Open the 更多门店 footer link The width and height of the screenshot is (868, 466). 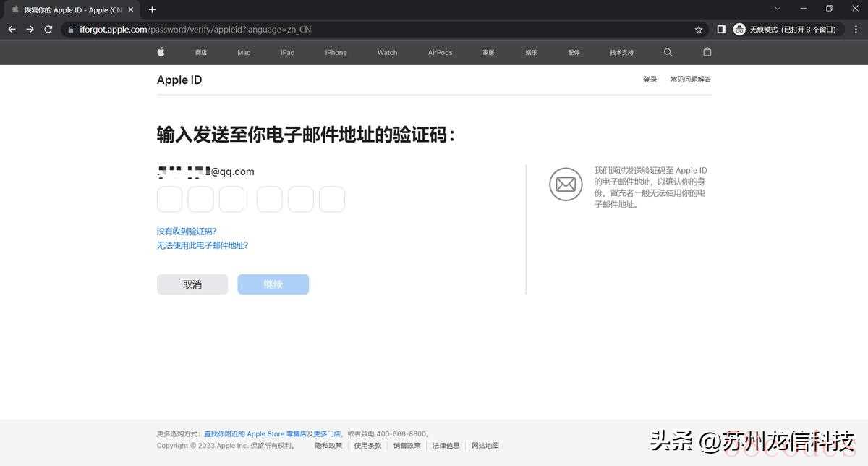(326, 434)
